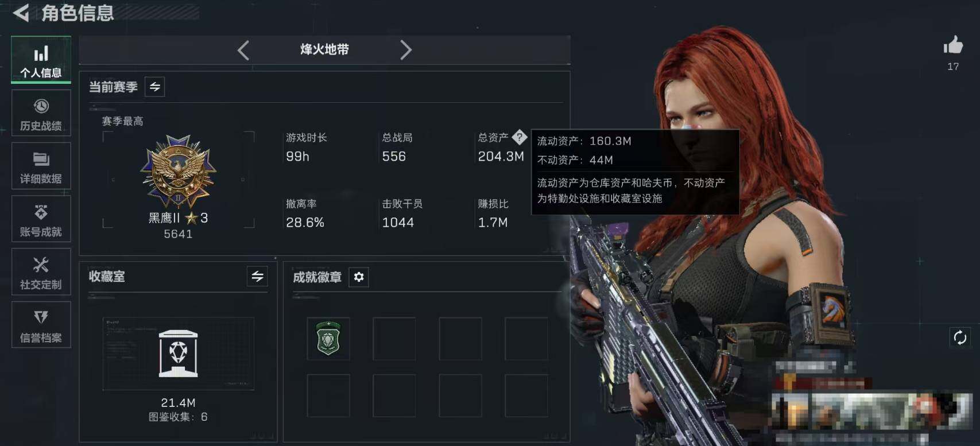Select the green achievement badge

(x=328, y=339)
